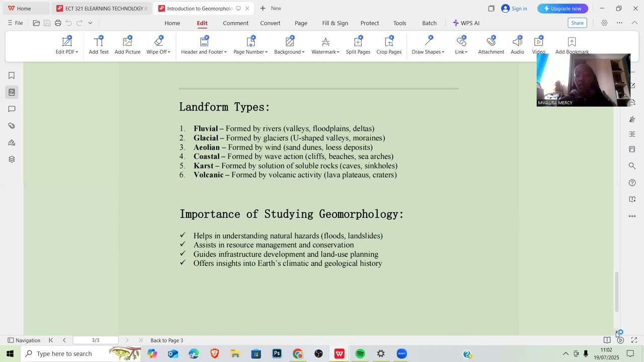Screen dimensions: 644x362
Task: Click the page number field 3/3
Action: point(96,340)
